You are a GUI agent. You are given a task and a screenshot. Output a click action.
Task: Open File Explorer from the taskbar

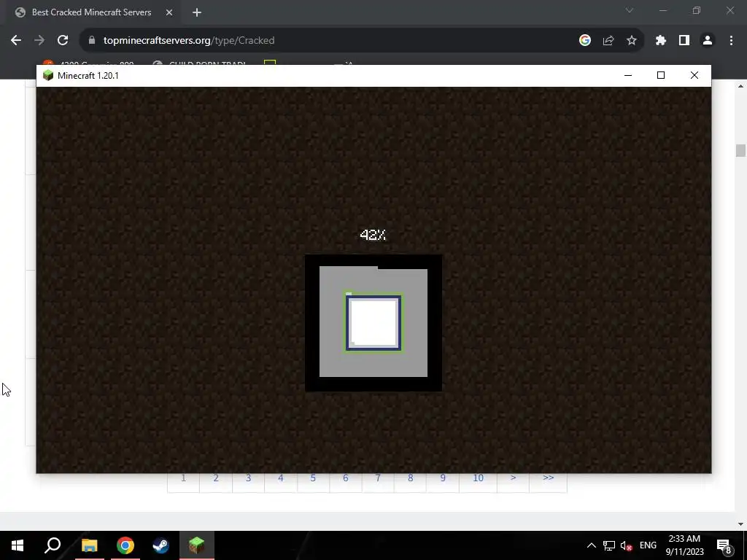[x=89, y=545]
